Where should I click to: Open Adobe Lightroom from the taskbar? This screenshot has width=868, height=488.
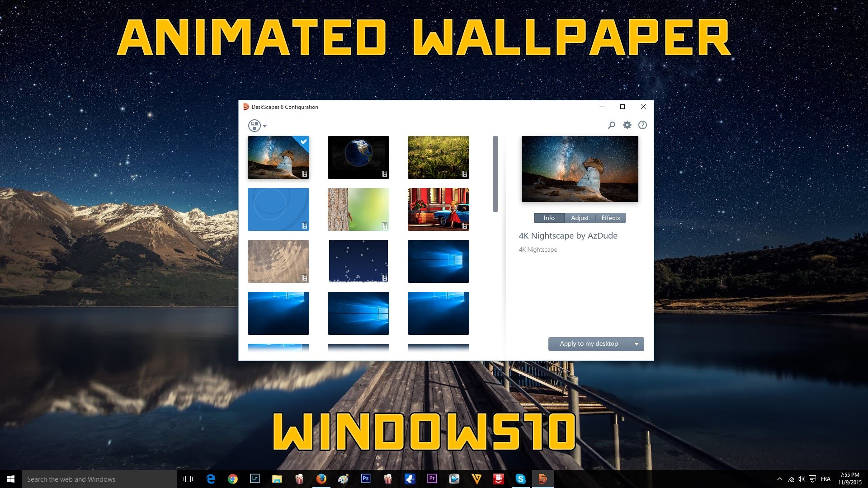click(255, 479)
